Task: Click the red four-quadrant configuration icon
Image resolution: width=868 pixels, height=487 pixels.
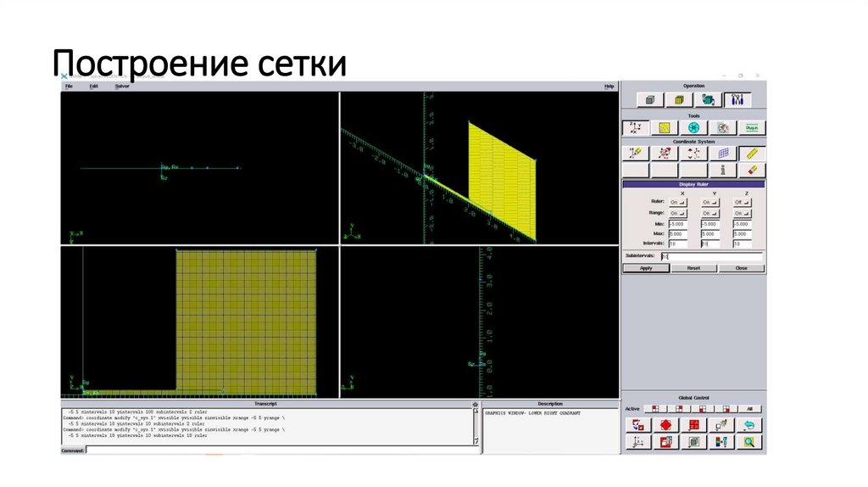Action: coord(693,425)
